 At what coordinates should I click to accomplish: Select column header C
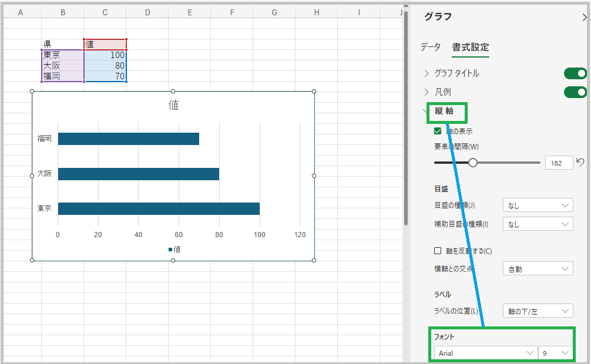tap(105, 12)
